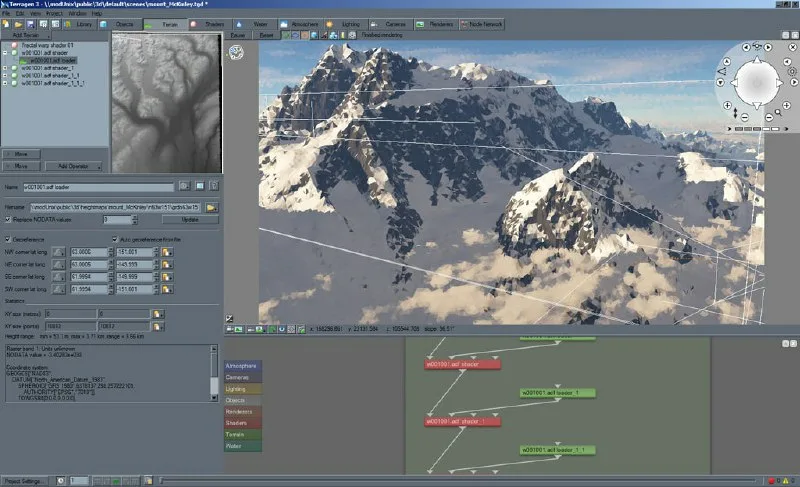
Task: Expand the w001001.adf shader_1 tree node
Action: click(x=6, y=68)
